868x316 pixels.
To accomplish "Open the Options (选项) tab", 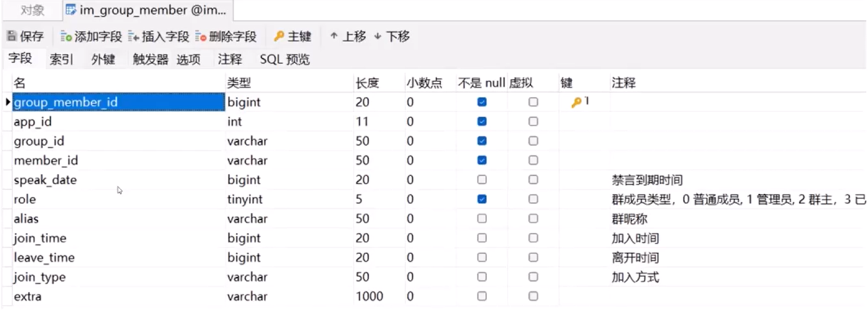I will tap(188, 59).
